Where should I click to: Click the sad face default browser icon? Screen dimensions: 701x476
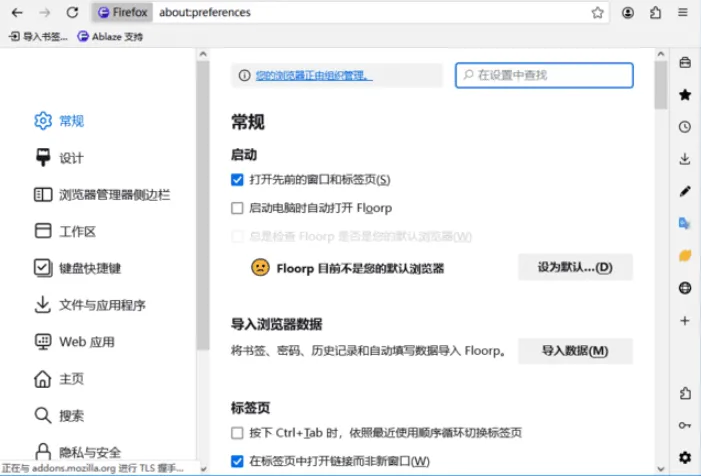pyautogui.click(x=260, y=267)
